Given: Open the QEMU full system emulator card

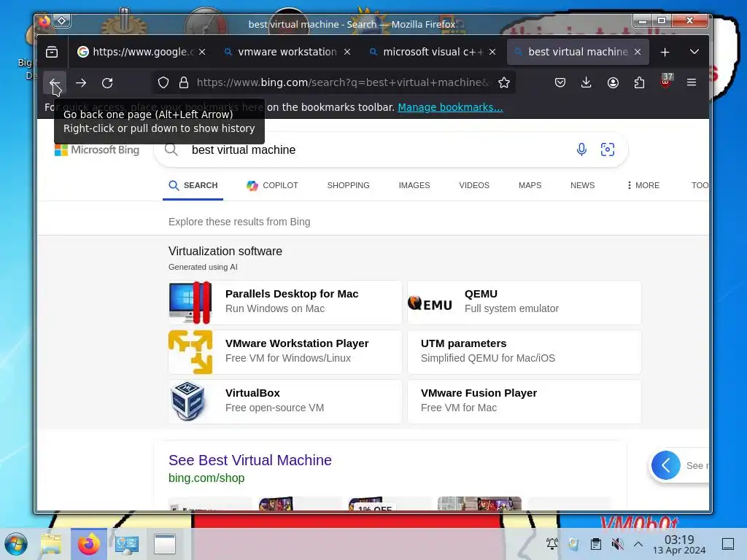Looking at the screenshot, I should (524, 303).
